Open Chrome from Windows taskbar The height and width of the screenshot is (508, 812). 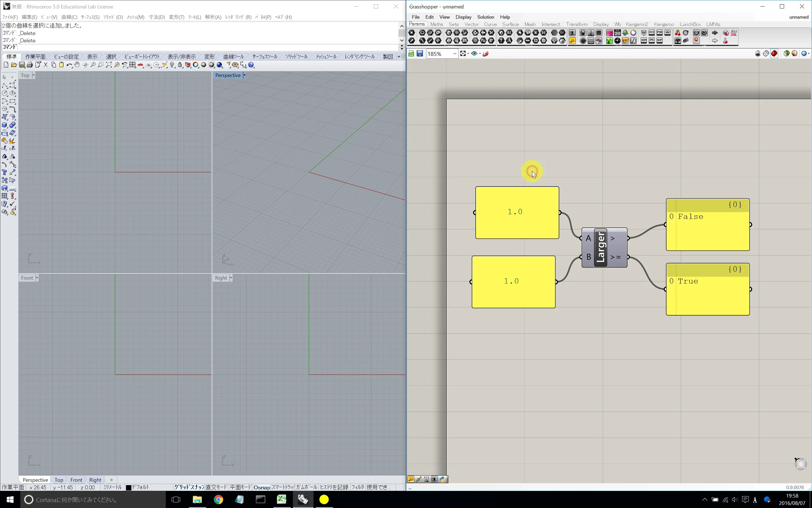coord(219,500)
